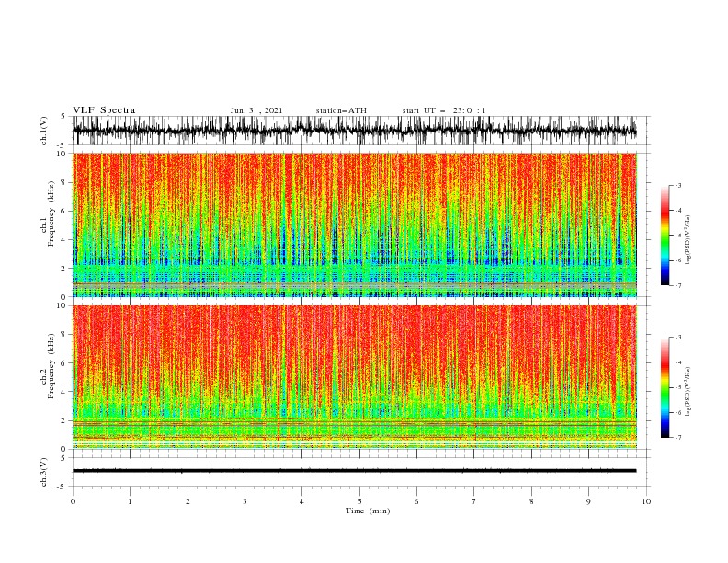
Task: Click the "4" frequency tick of ch.2 spectrogram
Action: (63, 392)
